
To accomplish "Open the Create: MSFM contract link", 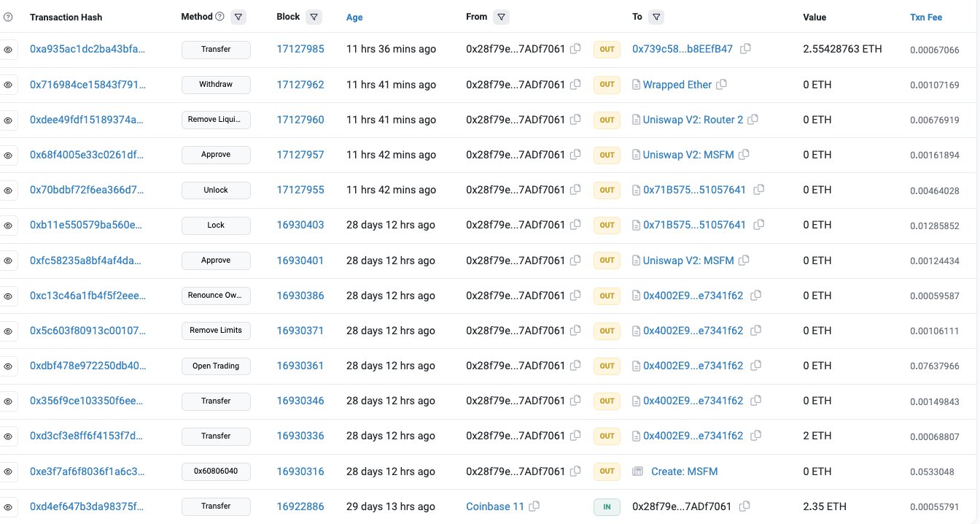I will 685,471.
